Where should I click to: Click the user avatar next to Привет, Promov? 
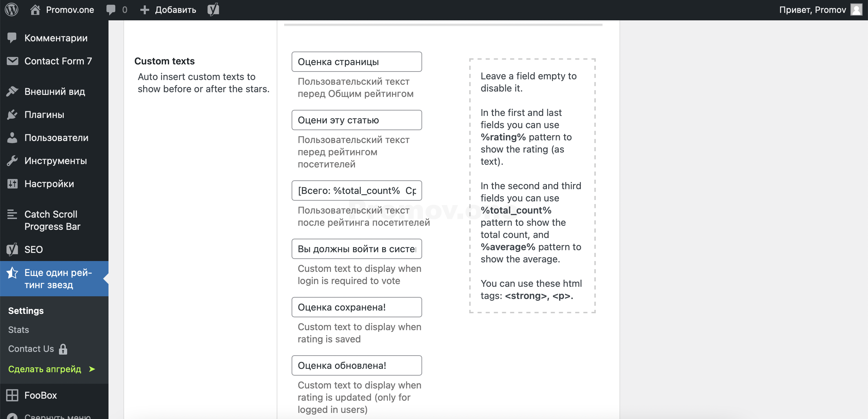[856, 9]
